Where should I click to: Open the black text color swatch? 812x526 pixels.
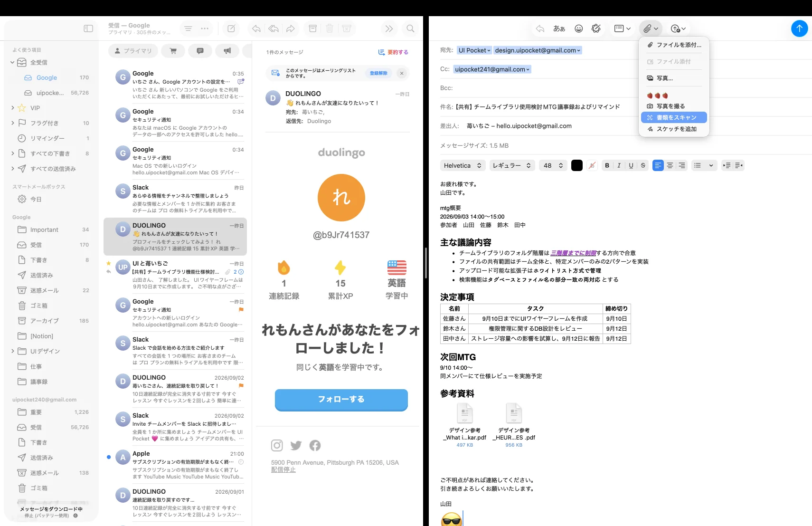pyautogui.click(x=576, y=165)
